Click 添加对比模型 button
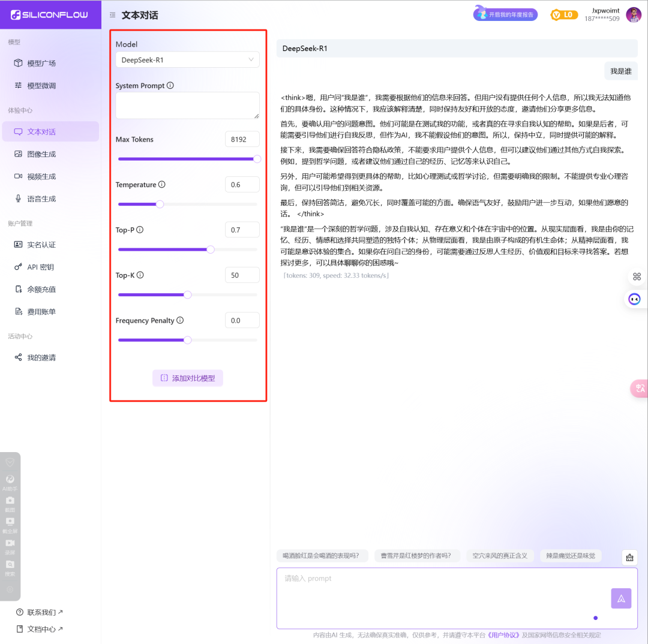Viewport: 648px width, 644px height. pos(188,378)
